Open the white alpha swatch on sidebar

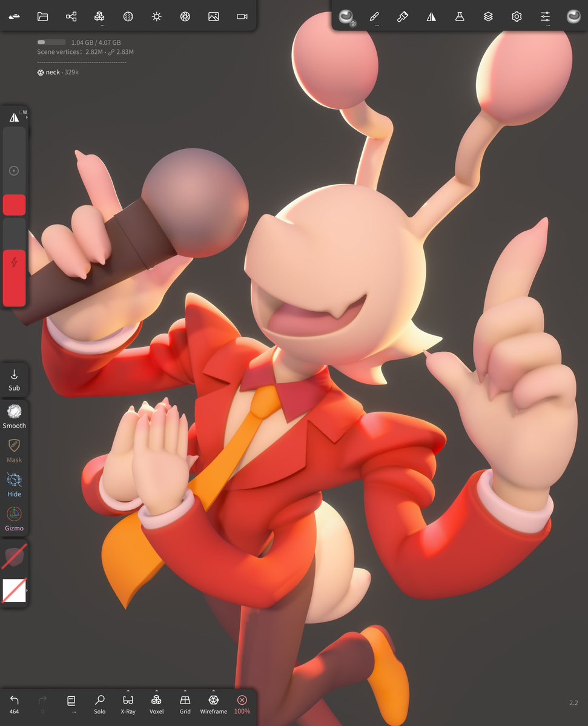15,590
